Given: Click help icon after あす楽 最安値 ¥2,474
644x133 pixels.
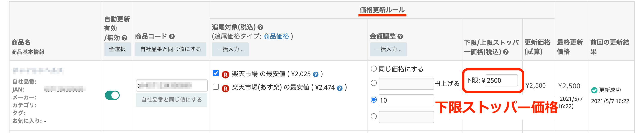Looking at the screenshot, I should pyautogui.click(x=339, y=88).
